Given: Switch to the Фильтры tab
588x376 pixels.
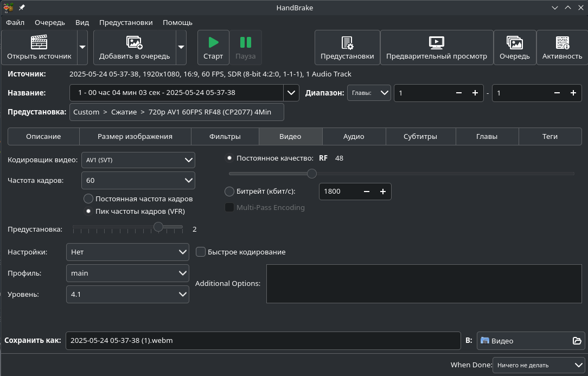Looking at the screenshot, I should [x=225, y=136].
